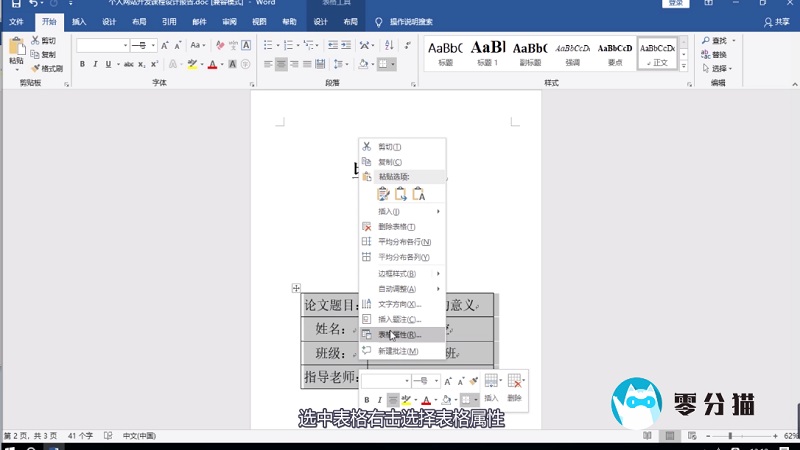Open the font name dropdown in the ribbon

[125, 45]
